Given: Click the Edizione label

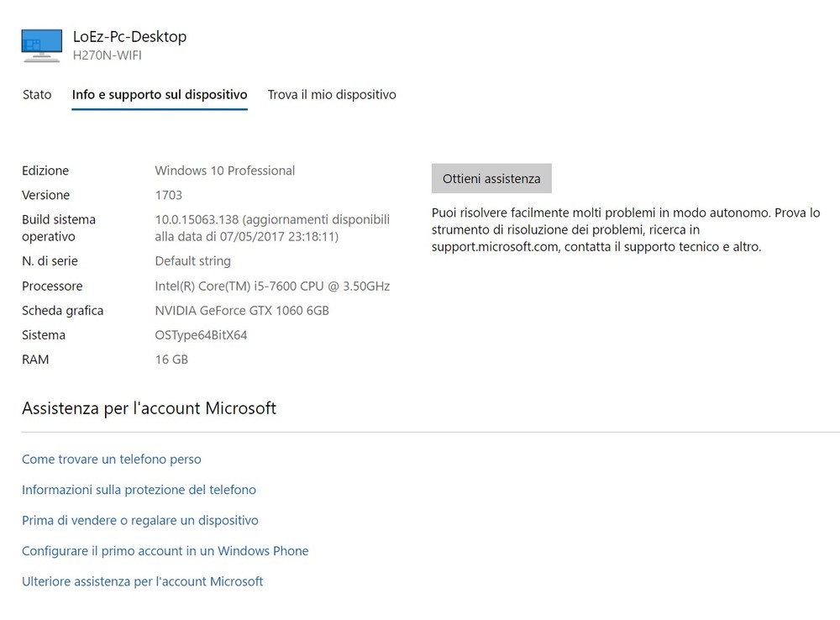Looking at the screenshot, I should click(45, 171).
